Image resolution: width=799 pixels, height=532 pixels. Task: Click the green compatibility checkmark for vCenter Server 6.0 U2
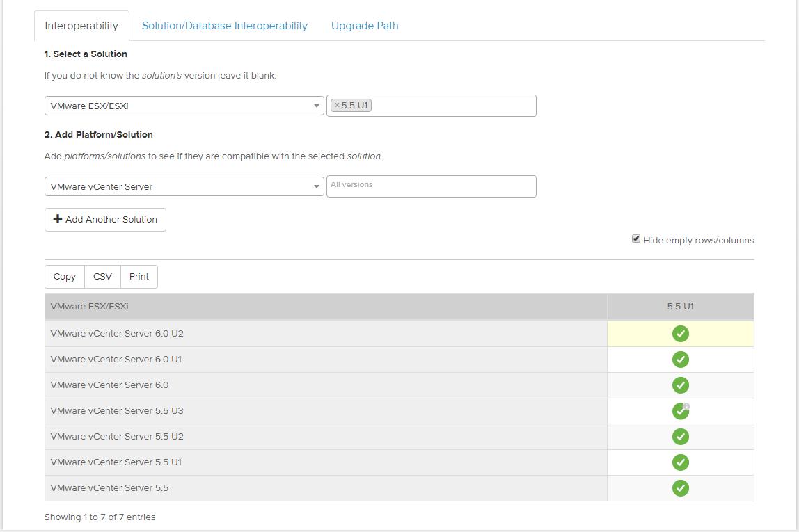point(680,334)
